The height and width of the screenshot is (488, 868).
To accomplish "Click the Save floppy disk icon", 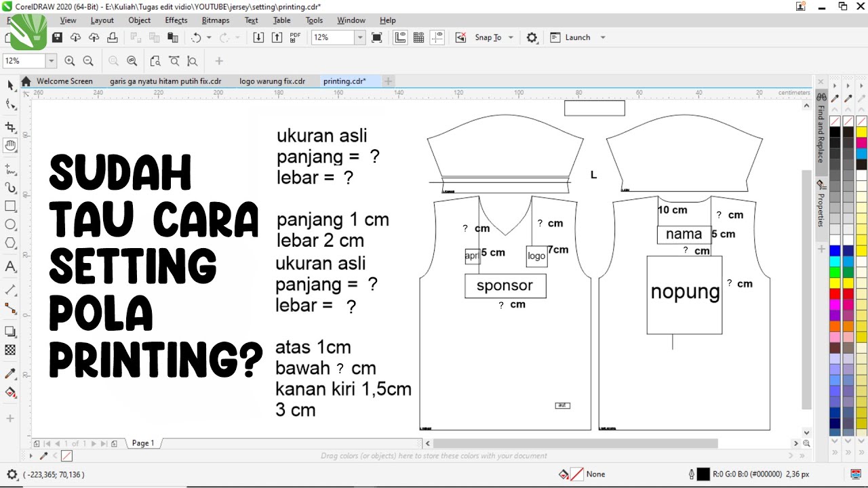I will [57, 37].
